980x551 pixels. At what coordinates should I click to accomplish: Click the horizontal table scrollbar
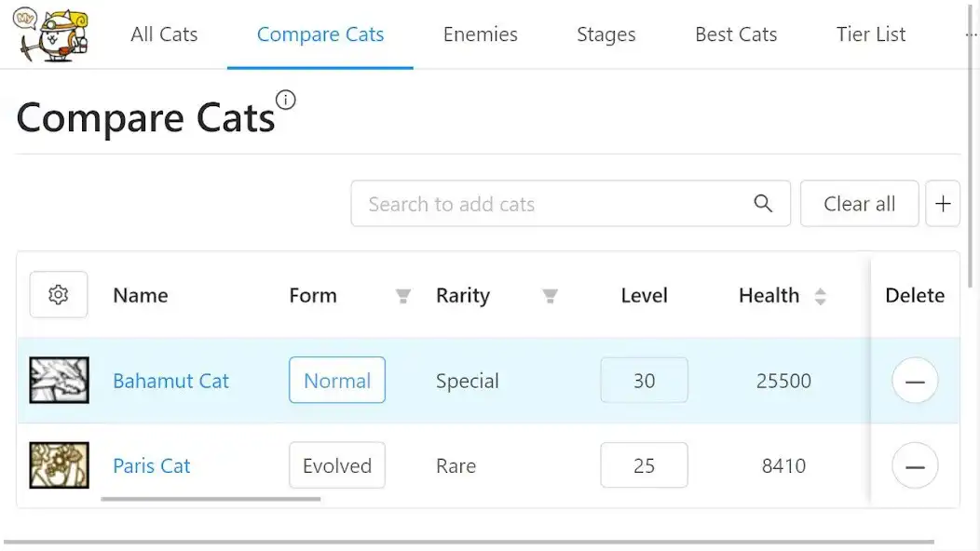pyautogui.click(x=210, y=499)
